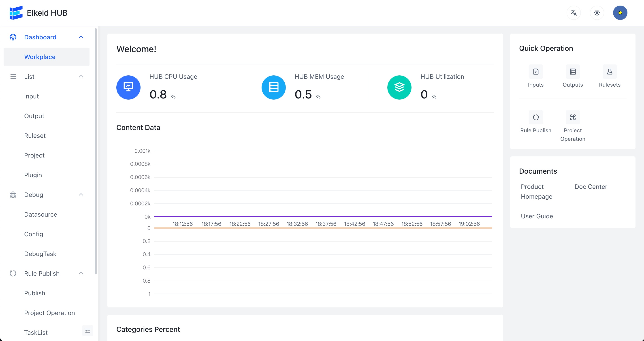Click the HUB CPU Usage monitor icon
Image resolution: width=644 pixels, height=341 pixels.
pyautogui.click(x=128, y=87)
